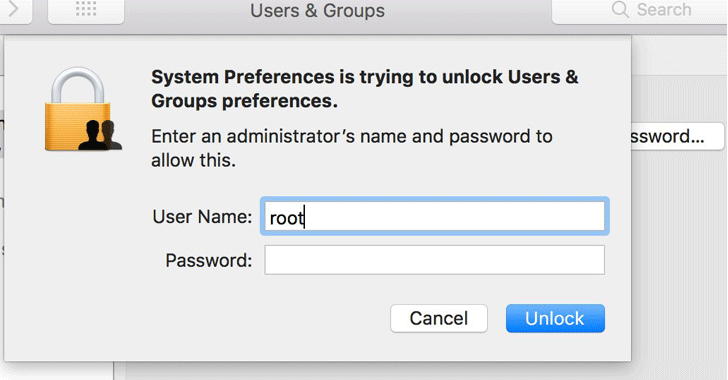This screenshot has width=728, height=380.
Task: Cancel the unlock dialog
Action: [x=439, y=318]
